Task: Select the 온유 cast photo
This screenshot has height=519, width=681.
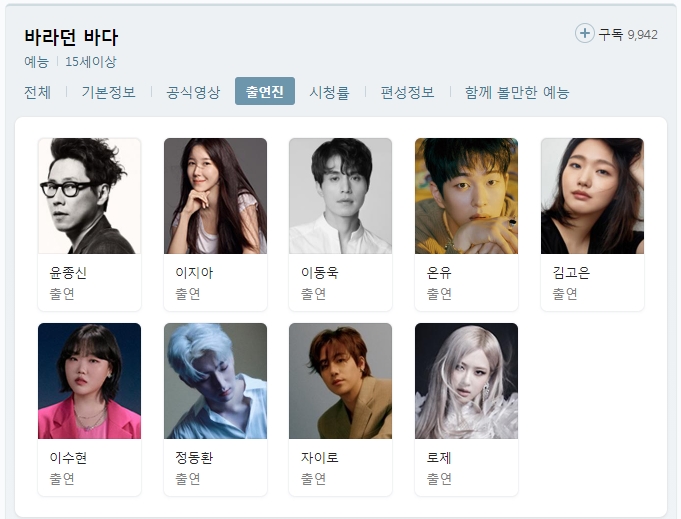Action: tap(466, 196)
